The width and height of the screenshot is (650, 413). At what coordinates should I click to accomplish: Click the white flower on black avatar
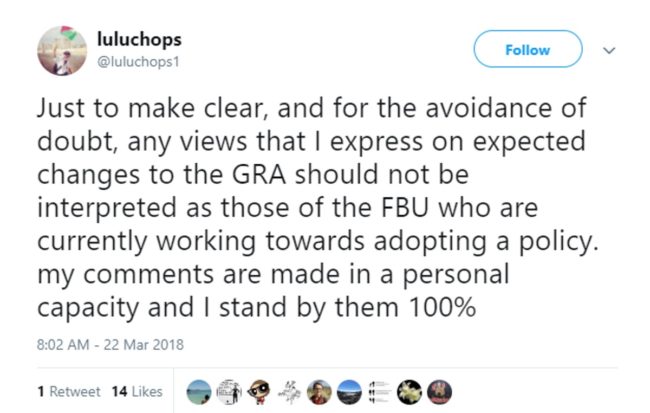click(408, 390)
